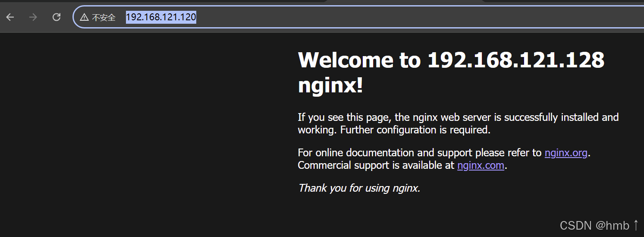644x237 pixels.
Task: Open the nginx.com commercial support link
Action: 481,165
